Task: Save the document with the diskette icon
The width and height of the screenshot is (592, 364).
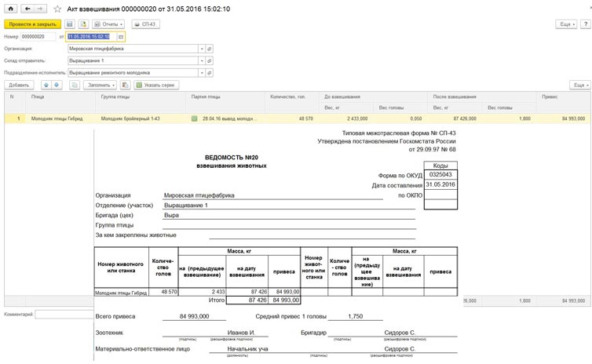Action: [x=69, y=24]
